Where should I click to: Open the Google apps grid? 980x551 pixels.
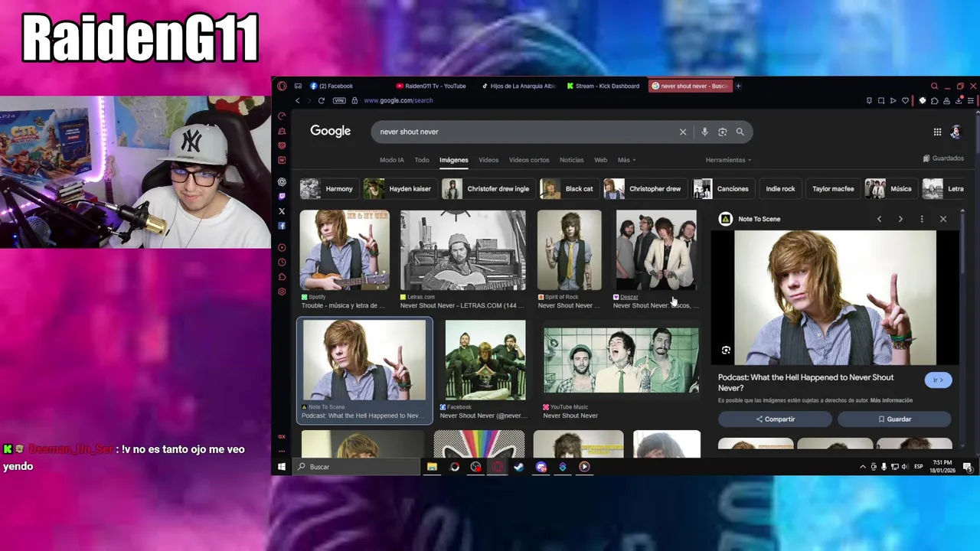point(937,132)
